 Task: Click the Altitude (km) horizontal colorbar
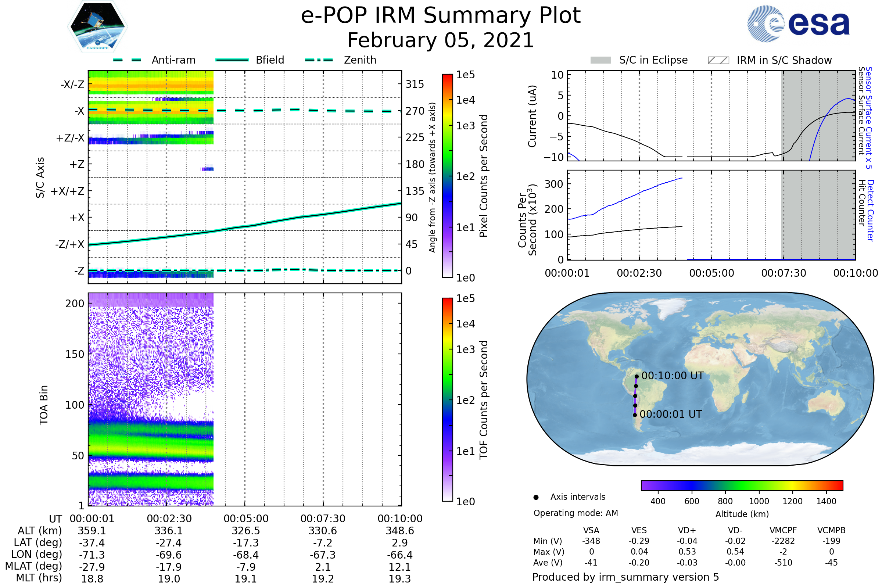742,485
